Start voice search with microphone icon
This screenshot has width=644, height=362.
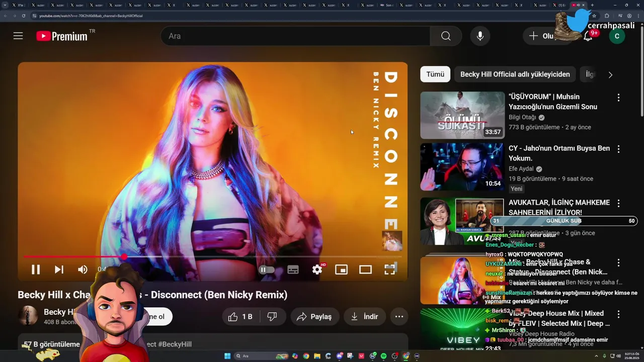(x=480, y=36)
